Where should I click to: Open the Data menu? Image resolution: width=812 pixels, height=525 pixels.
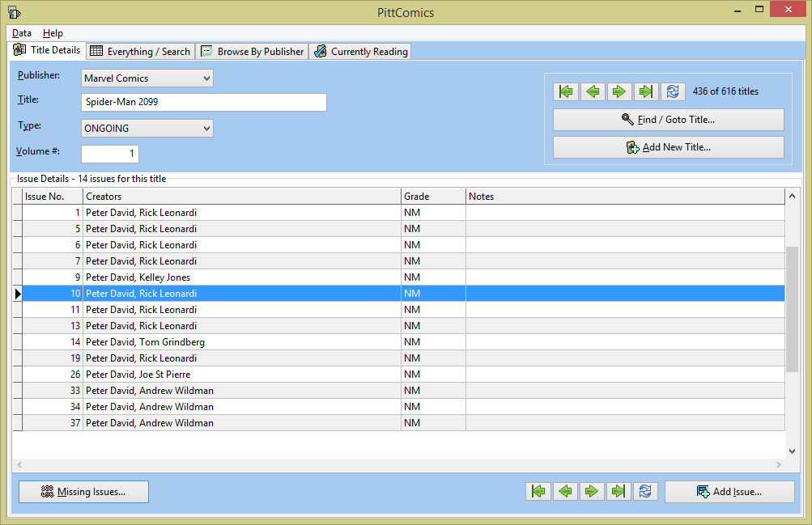click(x=22, y=33)
